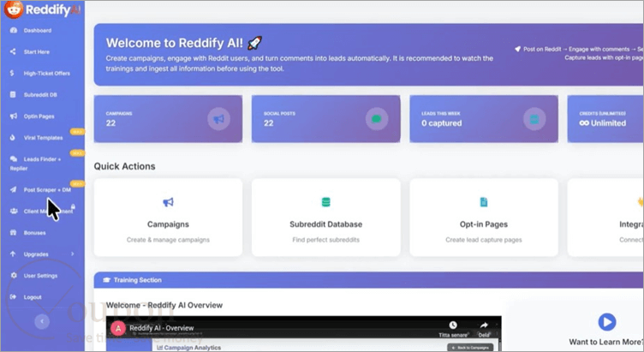This screenshot has height=352, width=644.
Task: Click the Subreddit DB sidebar icon
Action: tap(13, 94)
